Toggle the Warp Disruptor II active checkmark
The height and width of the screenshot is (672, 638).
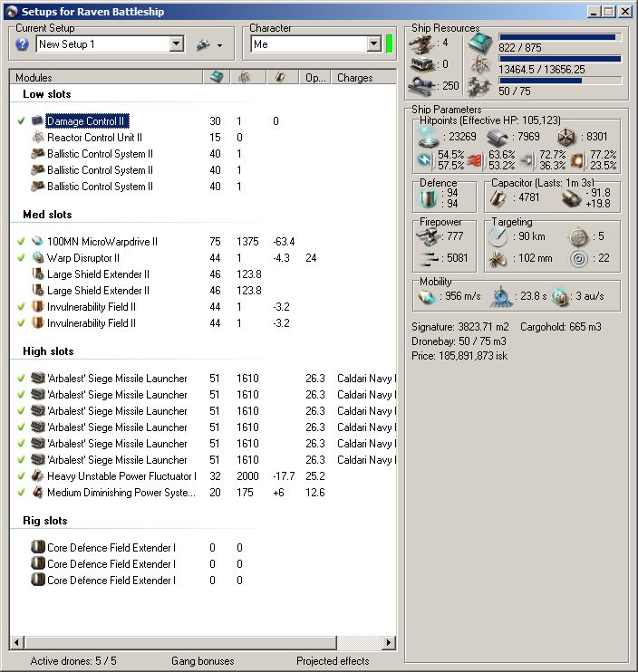point(21,257)
